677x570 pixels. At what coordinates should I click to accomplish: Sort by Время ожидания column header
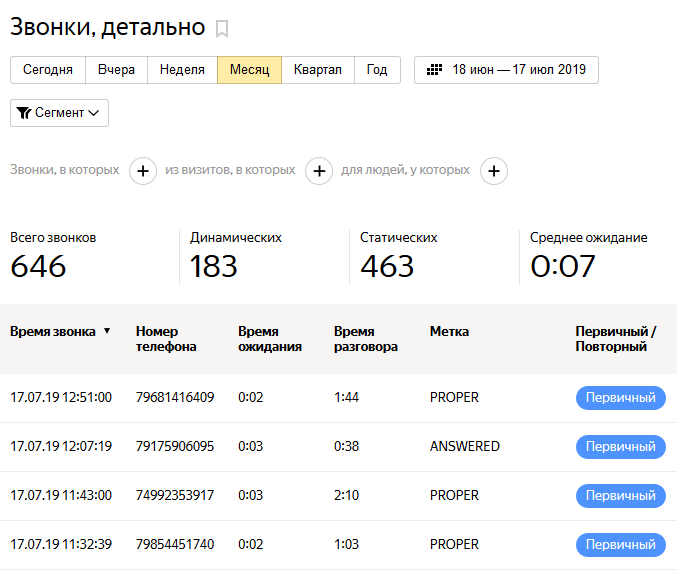270,339
